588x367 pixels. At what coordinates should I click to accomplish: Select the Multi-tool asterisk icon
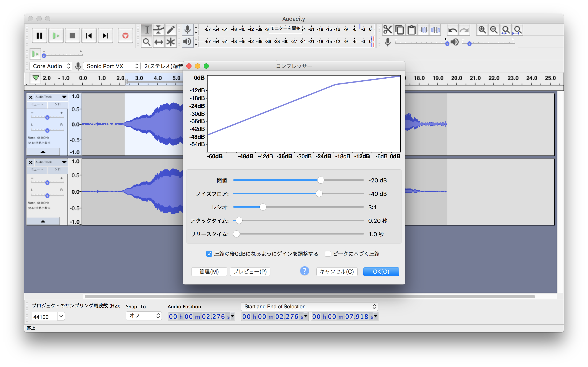click(x=171, y=42)
